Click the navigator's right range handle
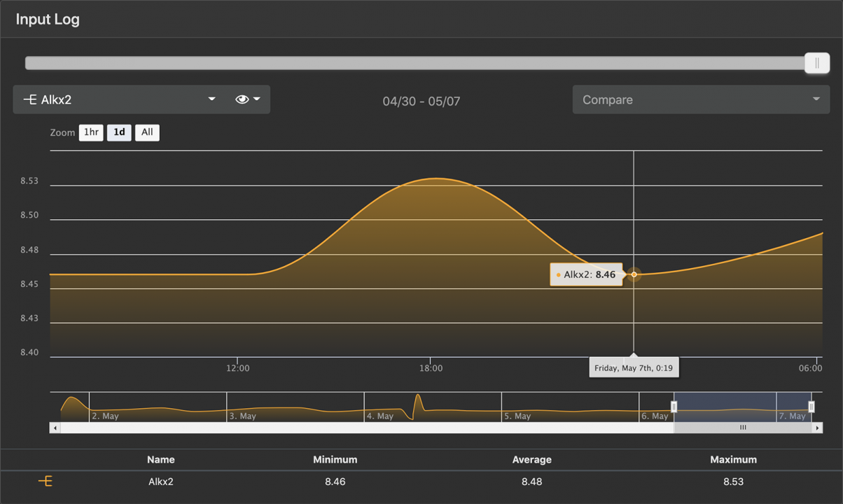Viewport: 843px width, 504px height. point(811,407)
